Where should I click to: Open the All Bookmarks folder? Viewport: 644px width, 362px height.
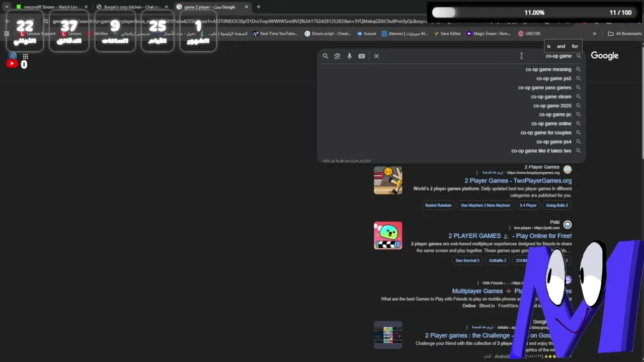[625, 34]
